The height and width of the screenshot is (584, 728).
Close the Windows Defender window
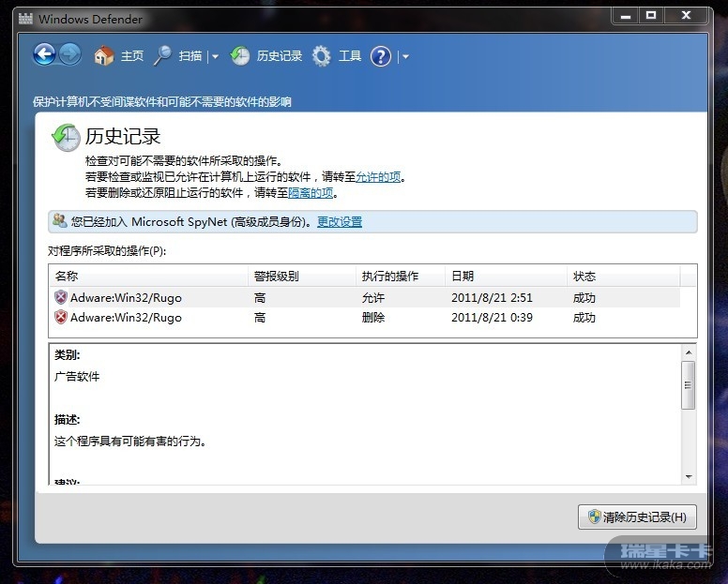tap(686, 16)
